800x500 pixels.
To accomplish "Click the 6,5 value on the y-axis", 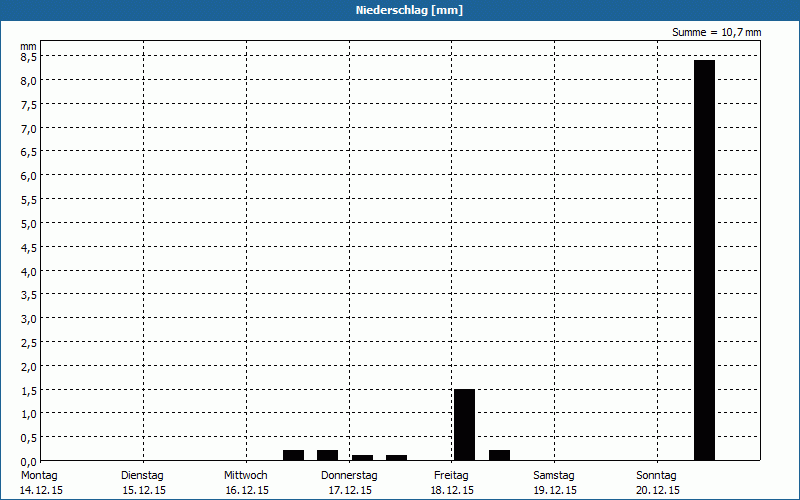I will tap(29, 153).
